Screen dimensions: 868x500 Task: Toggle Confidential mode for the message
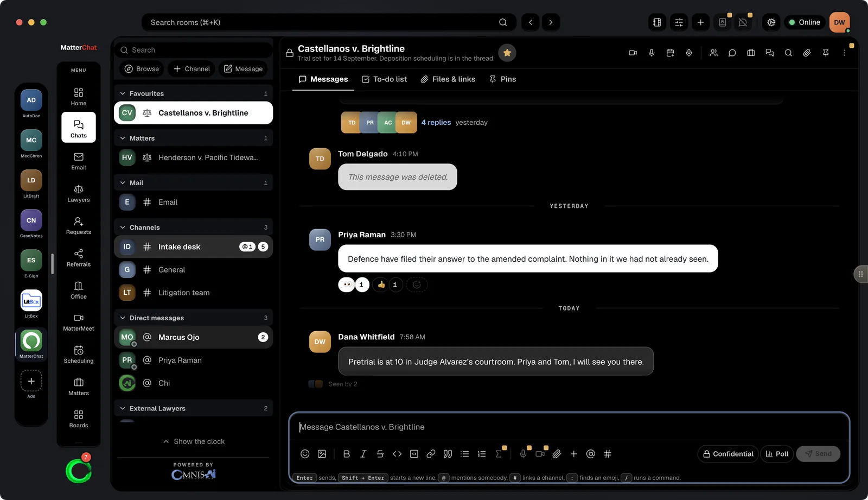(728, 454)
